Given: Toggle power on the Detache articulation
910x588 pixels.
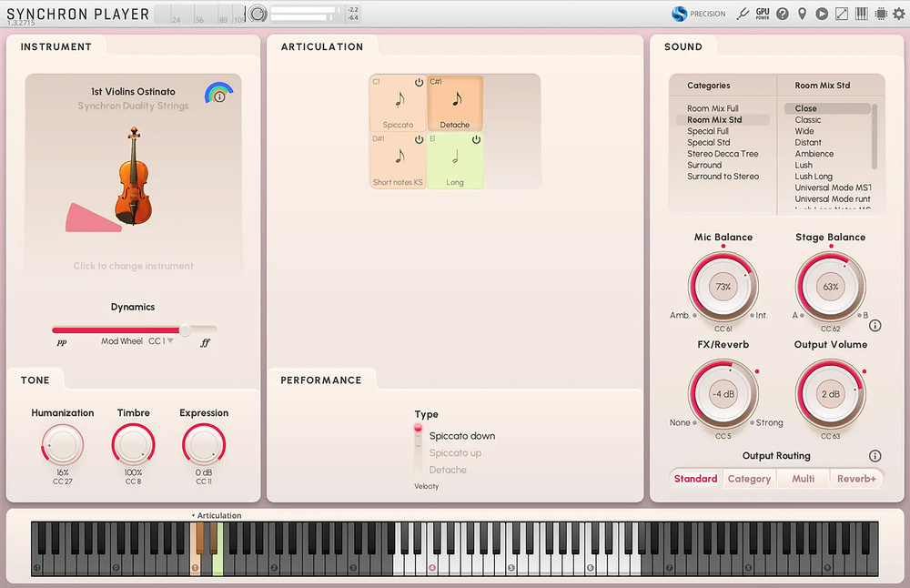Looking at the screenshot, I should 476,83.
